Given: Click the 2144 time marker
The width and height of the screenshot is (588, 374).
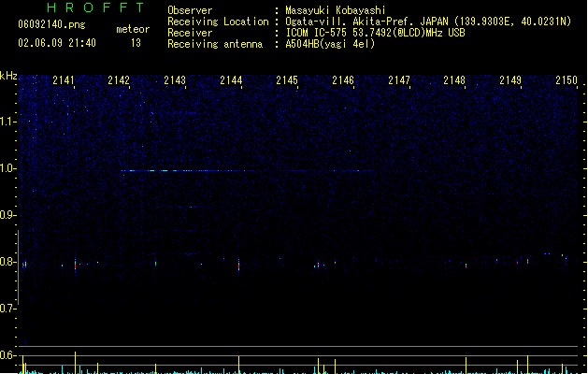Looking at the screenshot, I should (231, 80).
